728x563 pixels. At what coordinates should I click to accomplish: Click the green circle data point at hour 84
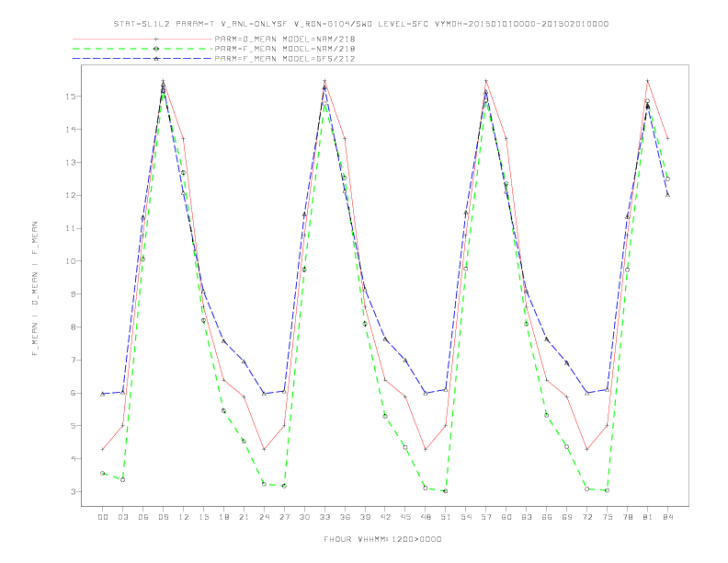click(667, 178)
